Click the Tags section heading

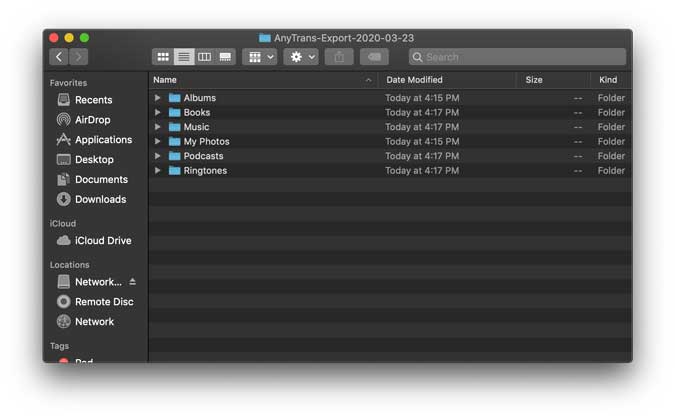click(x=59, y=346)
